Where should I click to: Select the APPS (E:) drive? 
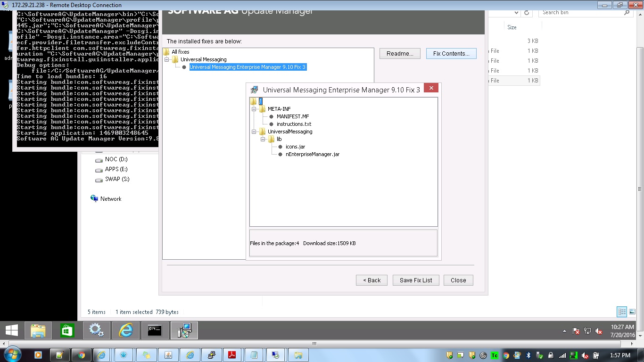pos(111,169)
